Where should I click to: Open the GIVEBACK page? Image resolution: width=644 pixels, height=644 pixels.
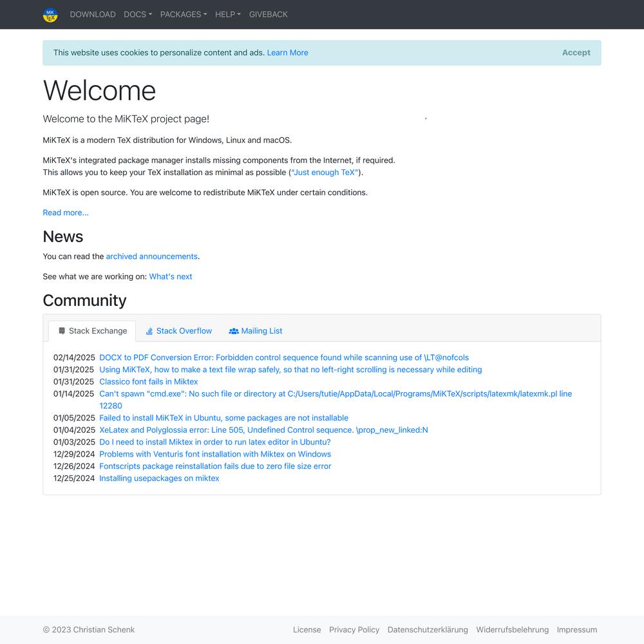tap(268, 14)
